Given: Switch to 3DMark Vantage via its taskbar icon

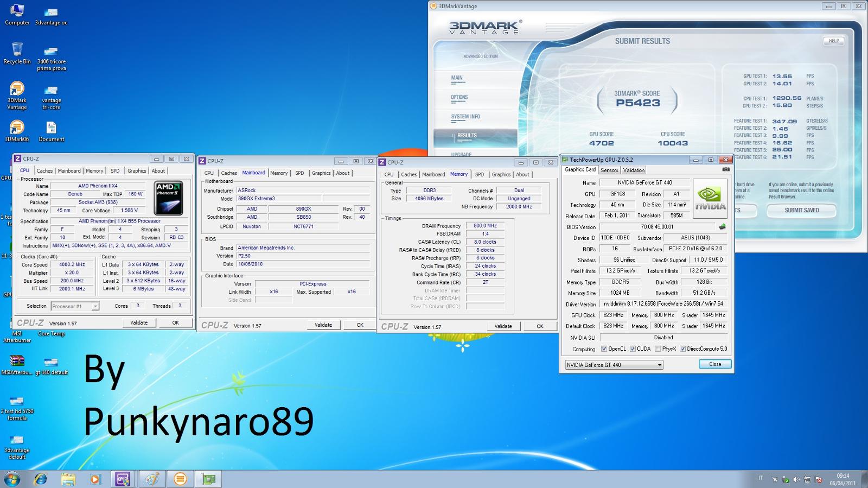Looking at the screenshot, I should [x=180, y=479].
